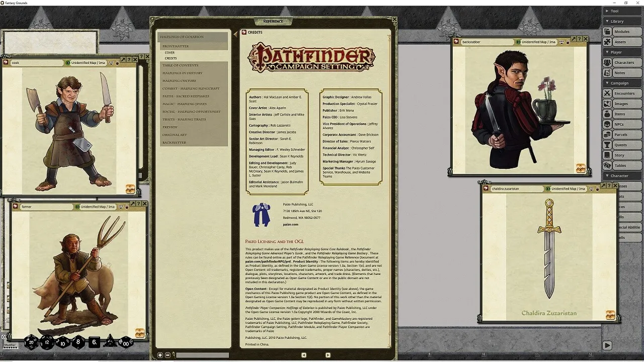Collapse the index with minus button
The width and height of the screenshot is (644, 362).
tap(168, 355)
